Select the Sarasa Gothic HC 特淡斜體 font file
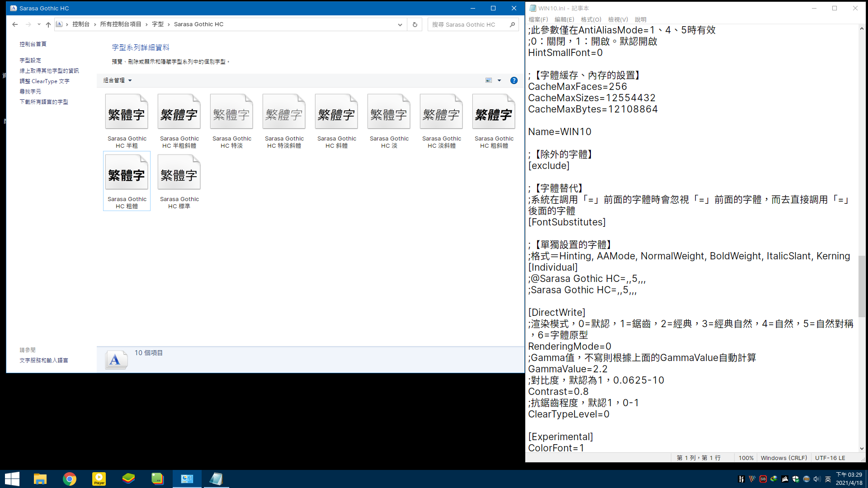 click(x=284, y=121)
